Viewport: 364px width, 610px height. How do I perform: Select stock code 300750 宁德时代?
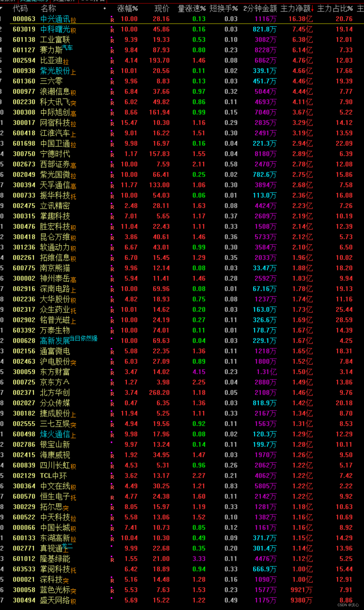pyautogui.click(x=24, y=154)
